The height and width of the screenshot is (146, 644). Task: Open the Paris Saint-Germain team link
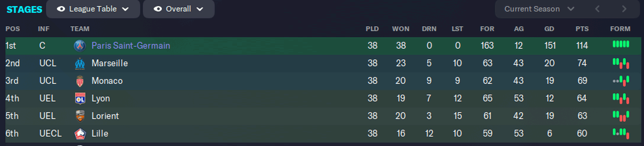131,46
